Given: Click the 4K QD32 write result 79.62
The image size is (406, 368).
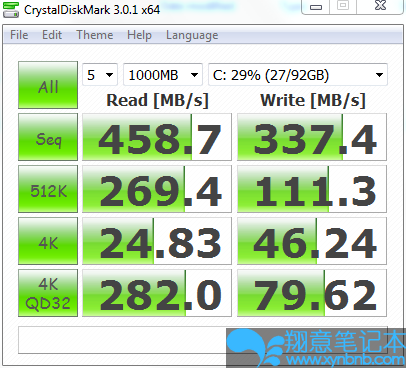Looking at the screenshot, I should pyautogui.click(x=312, y=293).
